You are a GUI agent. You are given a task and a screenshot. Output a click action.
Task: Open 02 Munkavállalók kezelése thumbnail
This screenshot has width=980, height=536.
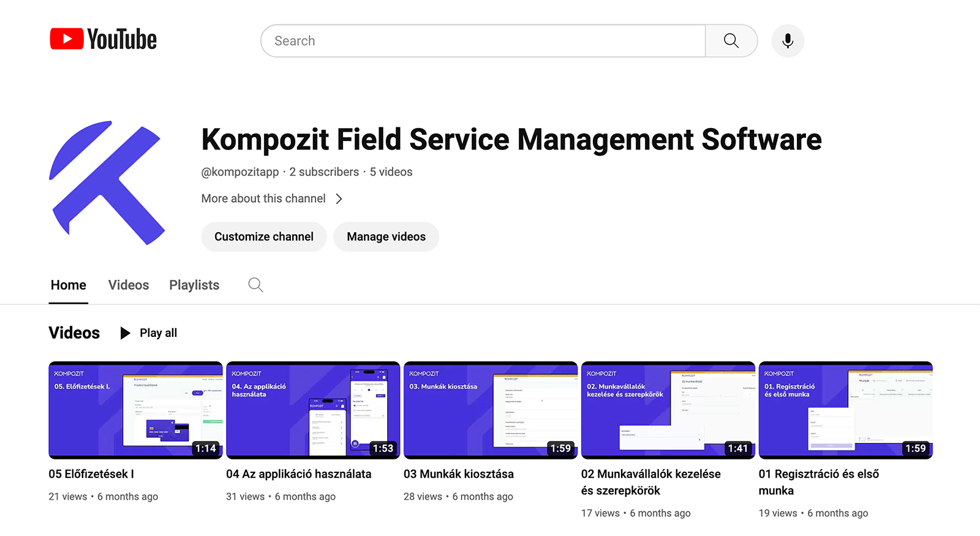coord(668,410)
